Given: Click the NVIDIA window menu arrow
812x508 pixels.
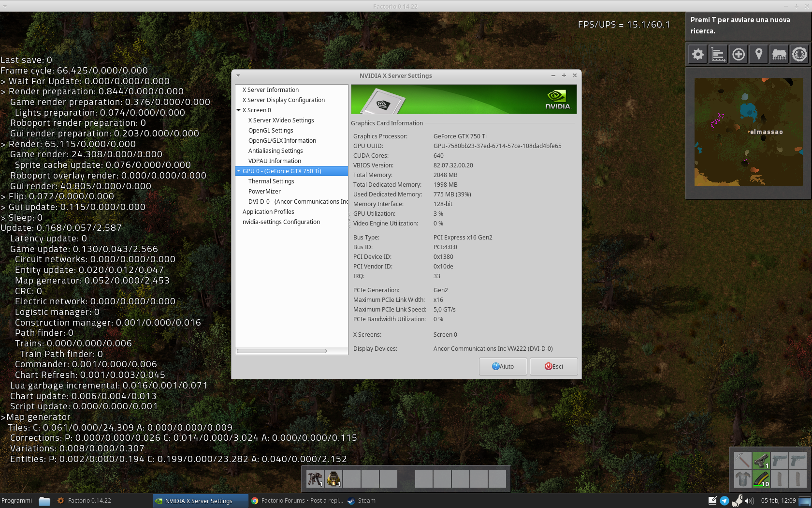Looking at the screenshot, I should (238, 75).
